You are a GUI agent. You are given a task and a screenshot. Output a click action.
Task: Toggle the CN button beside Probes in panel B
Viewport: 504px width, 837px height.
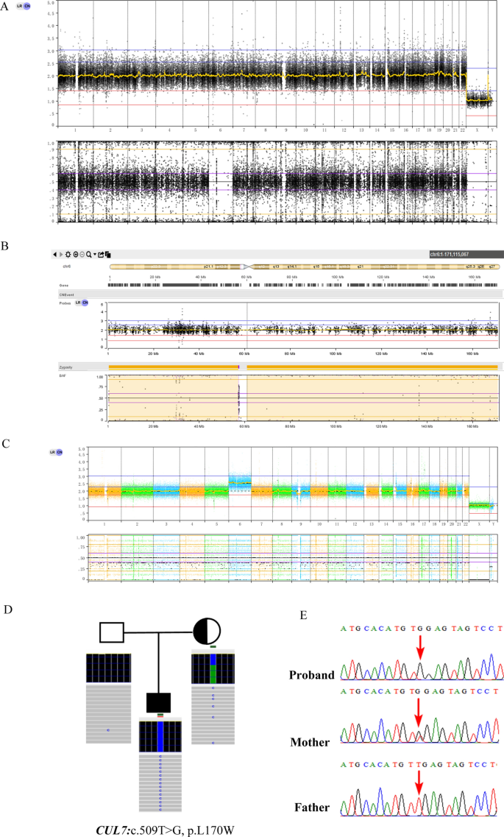click(85, 303)
